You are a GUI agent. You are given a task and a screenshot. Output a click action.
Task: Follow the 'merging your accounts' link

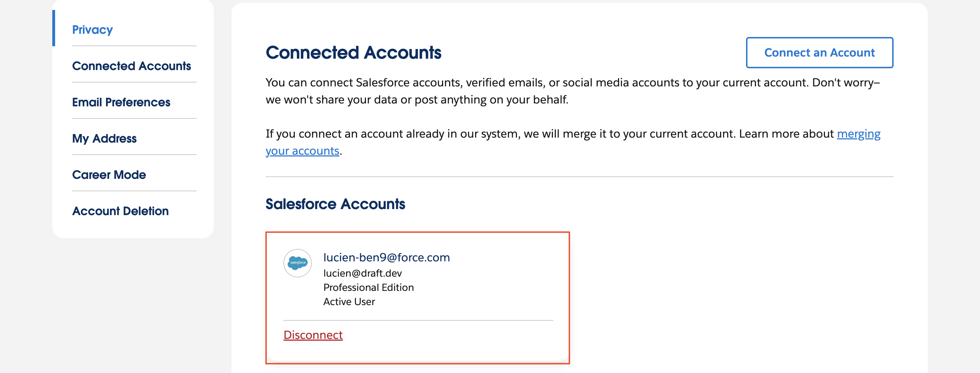pos(859,134)
